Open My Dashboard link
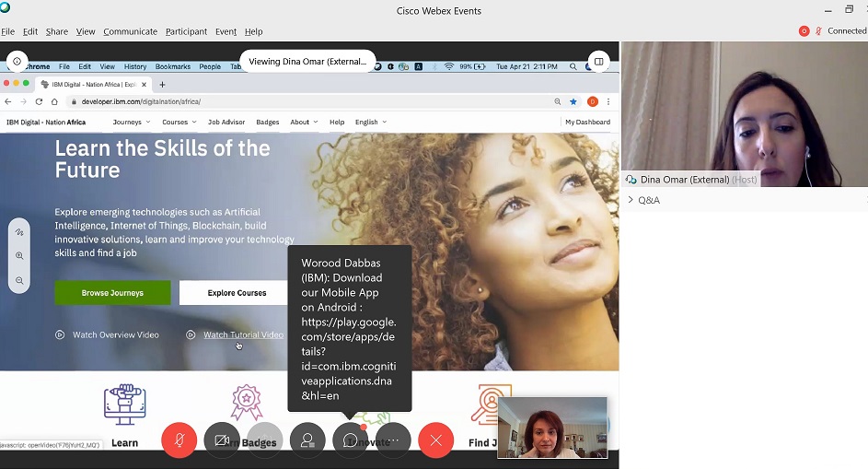This screenshot has height=469, width=868. [x=587, y=122]
